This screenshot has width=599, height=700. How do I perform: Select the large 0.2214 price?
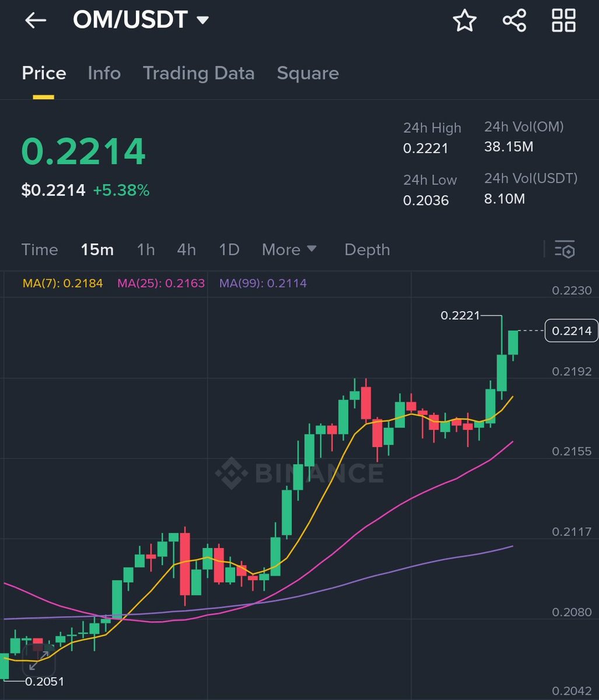[x=83, y=151]
